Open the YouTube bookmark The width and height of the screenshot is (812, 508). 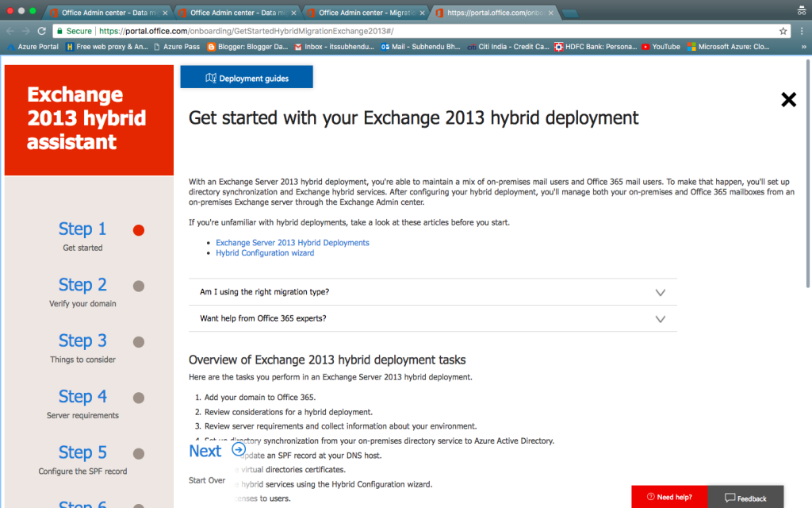661,47
